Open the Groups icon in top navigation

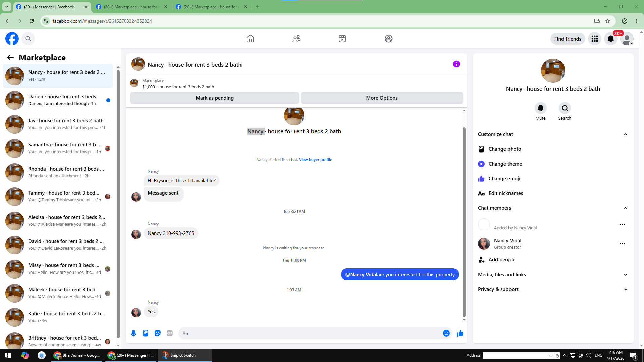(389, 39)
